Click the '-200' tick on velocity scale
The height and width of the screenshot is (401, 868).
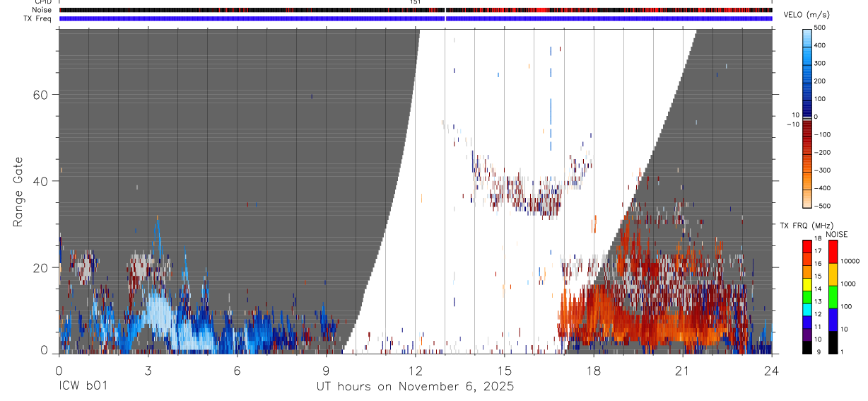click(823, 152)
